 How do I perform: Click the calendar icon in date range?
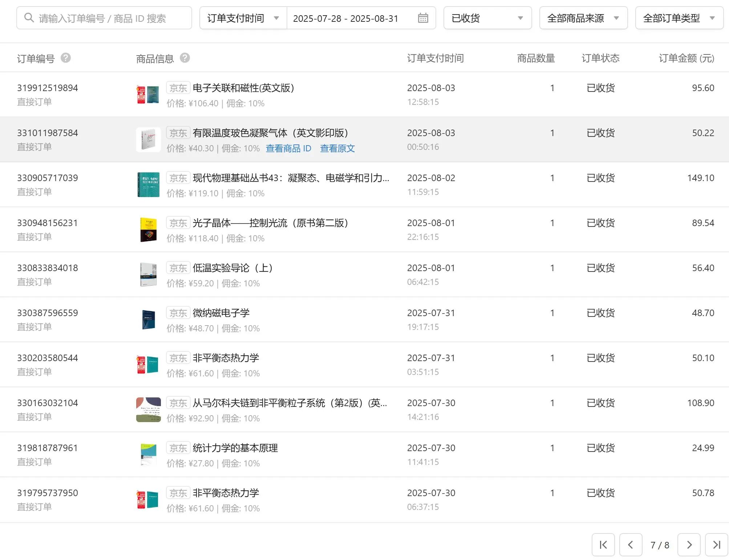point(423,18)
